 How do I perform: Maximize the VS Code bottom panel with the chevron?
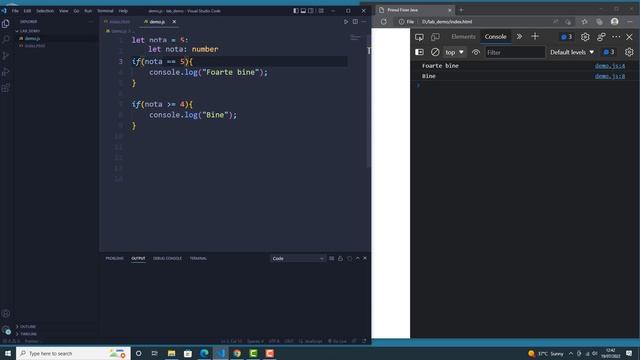[358, 258]
